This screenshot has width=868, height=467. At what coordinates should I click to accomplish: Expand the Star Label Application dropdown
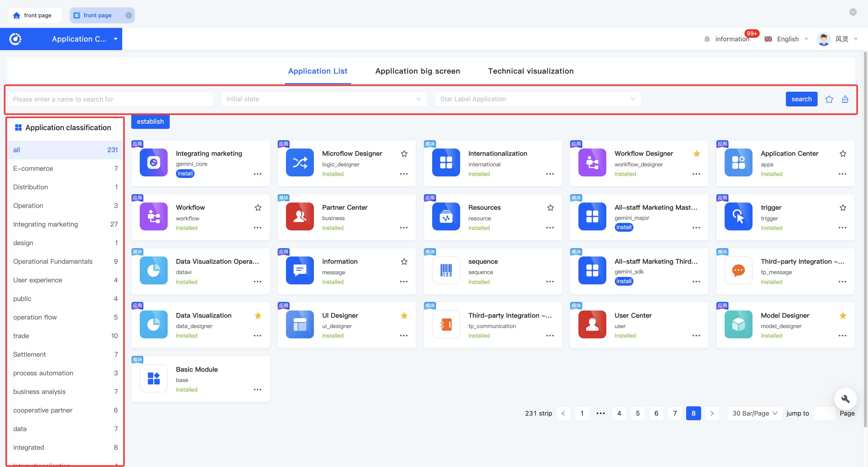pos(537,99)
